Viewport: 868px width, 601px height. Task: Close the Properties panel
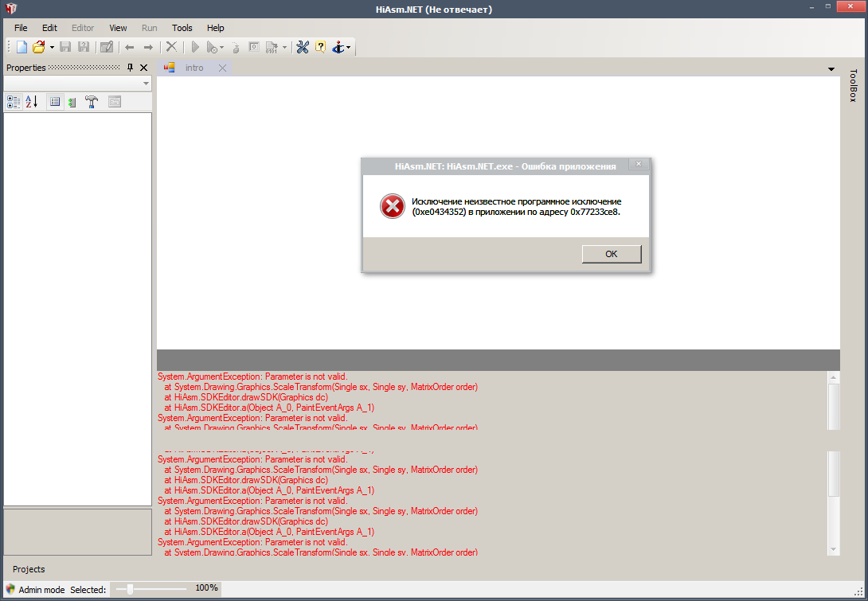coord(144,68)
